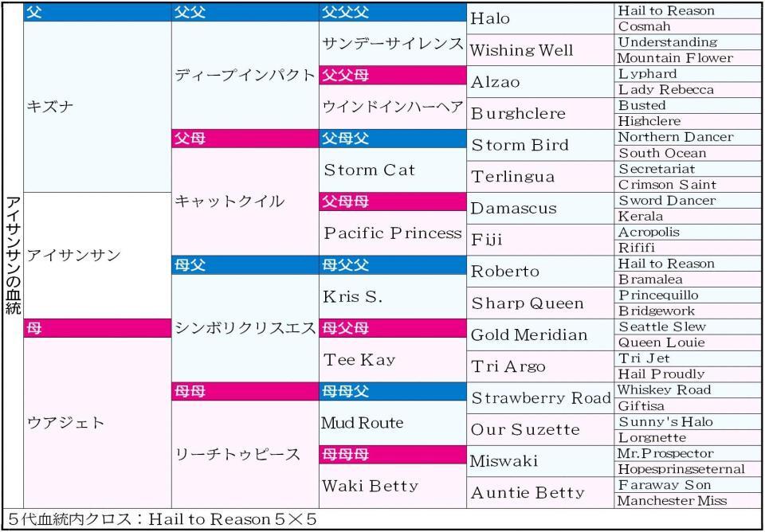Select the キャットクイル cell
This screenshot has height=532, width=765.
coord(245,201)
